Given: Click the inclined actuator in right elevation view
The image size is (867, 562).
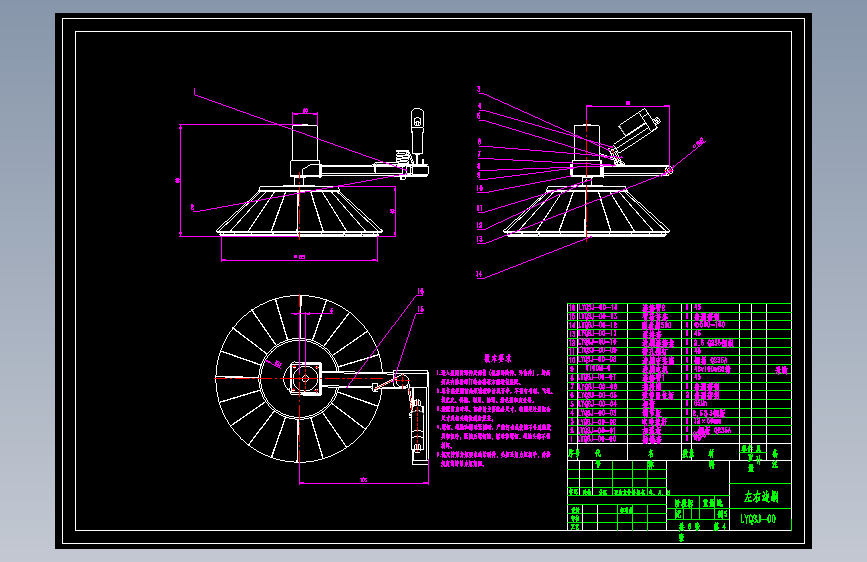Looking at the screenshot, I should click(636, 131).
